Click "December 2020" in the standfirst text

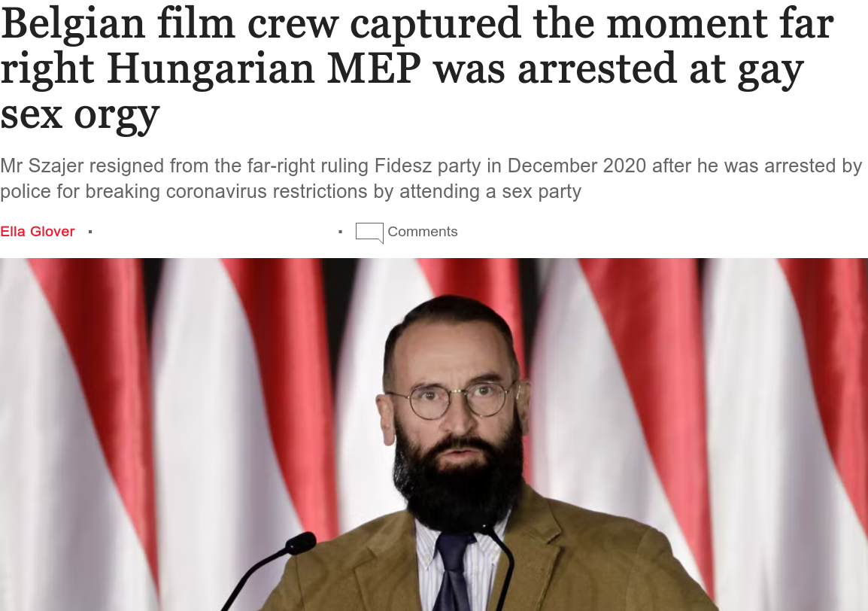577,166
